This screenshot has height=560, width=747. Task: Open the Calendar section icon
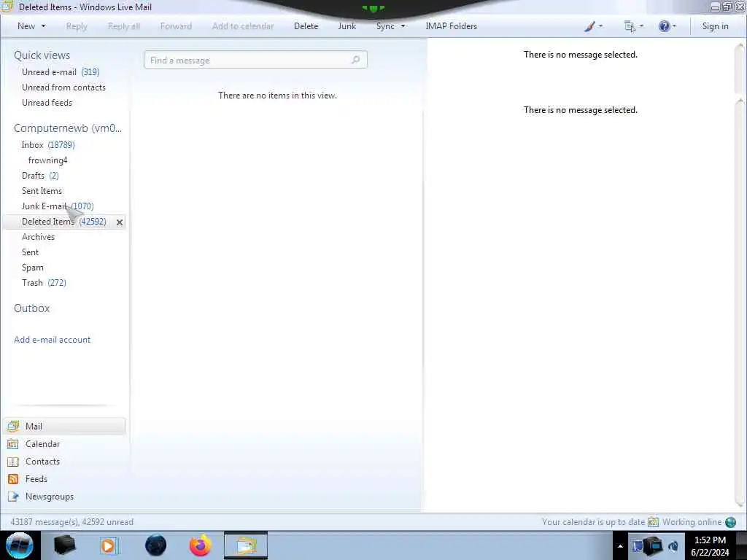pyautogui.click(x=13, y=444)
